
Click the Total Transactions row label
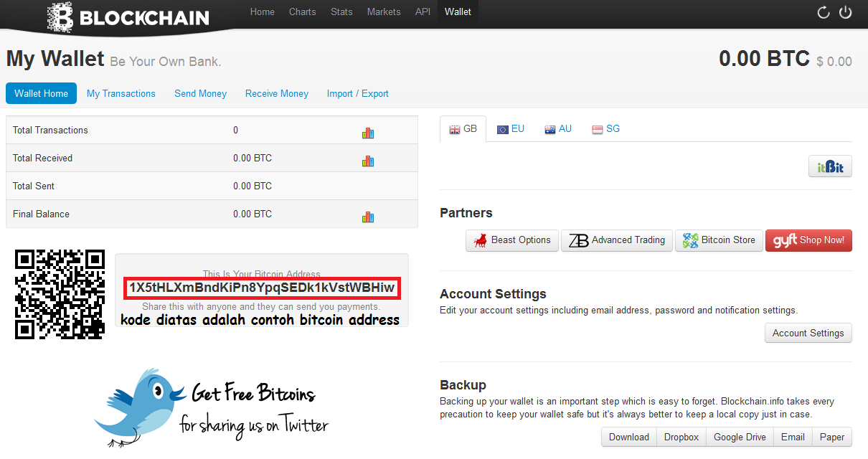tap(50, 130)
